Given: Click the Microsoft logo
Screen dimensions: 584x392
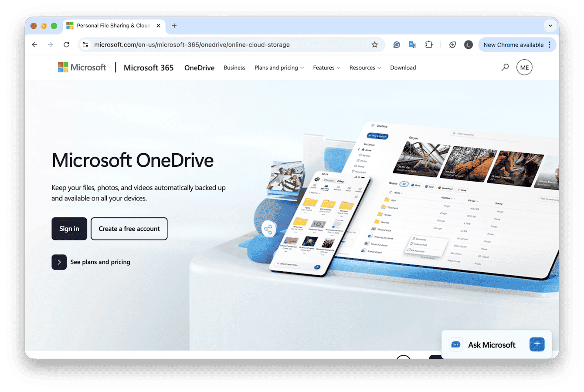Looking at the screenshot, I should (x=82, y=68).
